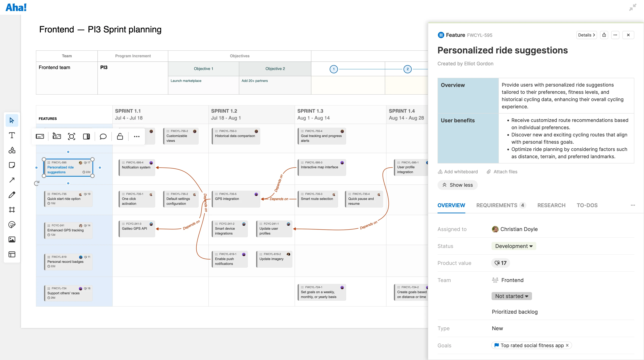The width and height of the screenshot is (644, 360).
Task: Collapse details with the Show less button
Action: [x=457, y=185]
